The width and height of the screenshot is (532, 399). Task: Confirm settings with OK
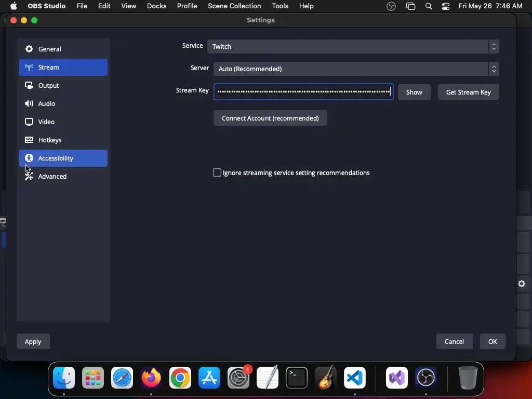pos(493,342)
